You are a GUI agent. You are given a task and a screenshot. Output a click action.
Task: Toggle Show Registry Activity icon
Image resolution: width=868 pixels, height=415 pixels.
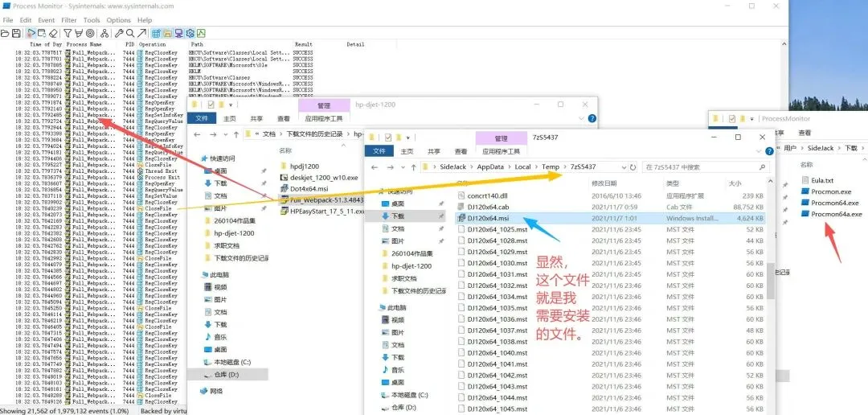[x=157, y=33]
